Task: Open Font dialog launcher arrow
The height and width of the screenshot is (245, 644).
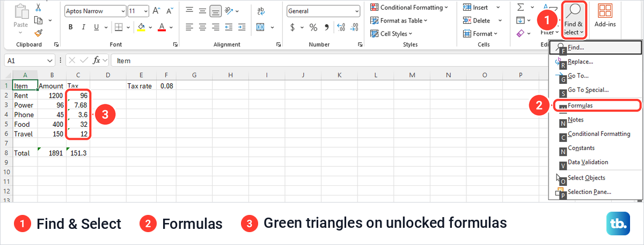Action: pos(175,45)
